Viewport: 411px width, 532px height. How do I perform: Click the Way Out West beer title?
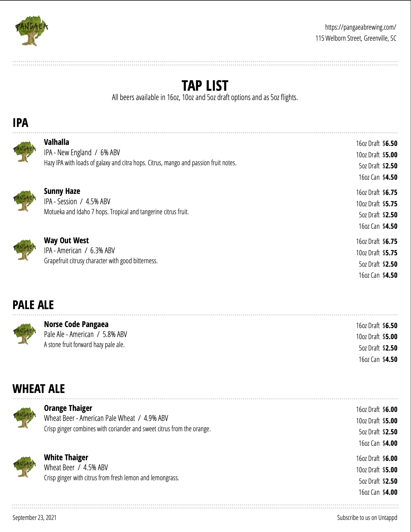66,240
